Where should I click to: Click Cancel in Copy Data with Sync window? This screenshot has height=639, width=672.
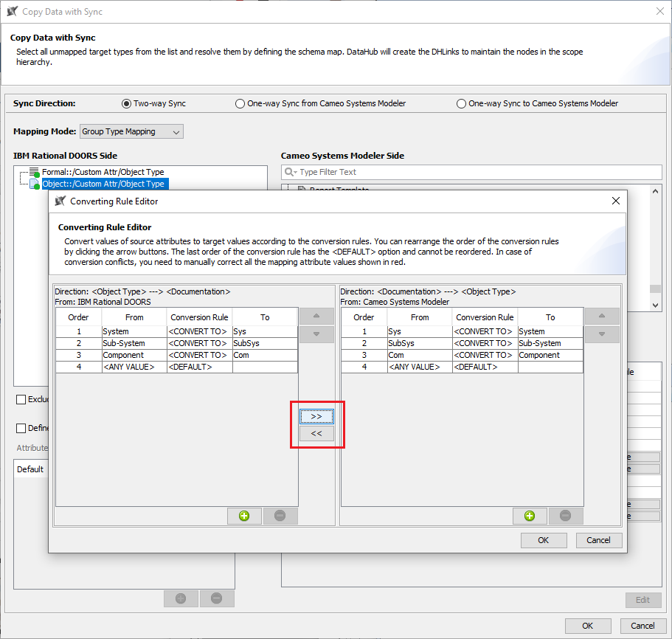pyautogui.click(x=642, y=626)
